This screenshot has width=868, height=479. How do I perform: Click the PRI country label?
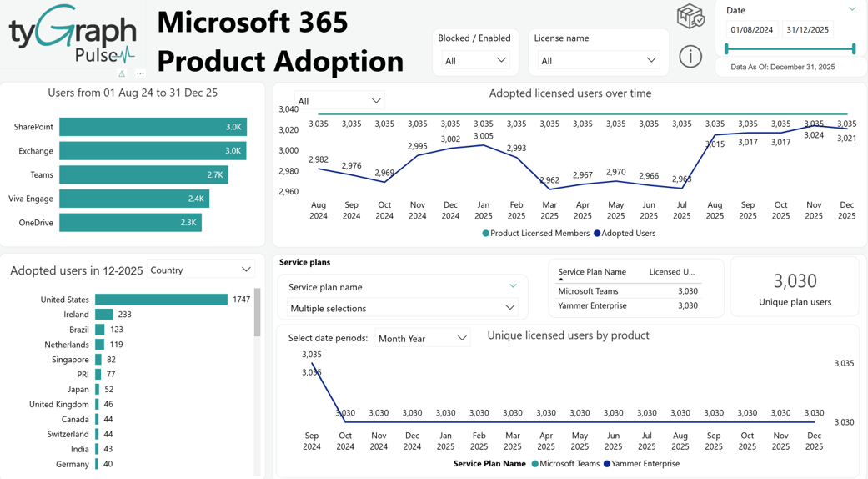tap(83, 375)
